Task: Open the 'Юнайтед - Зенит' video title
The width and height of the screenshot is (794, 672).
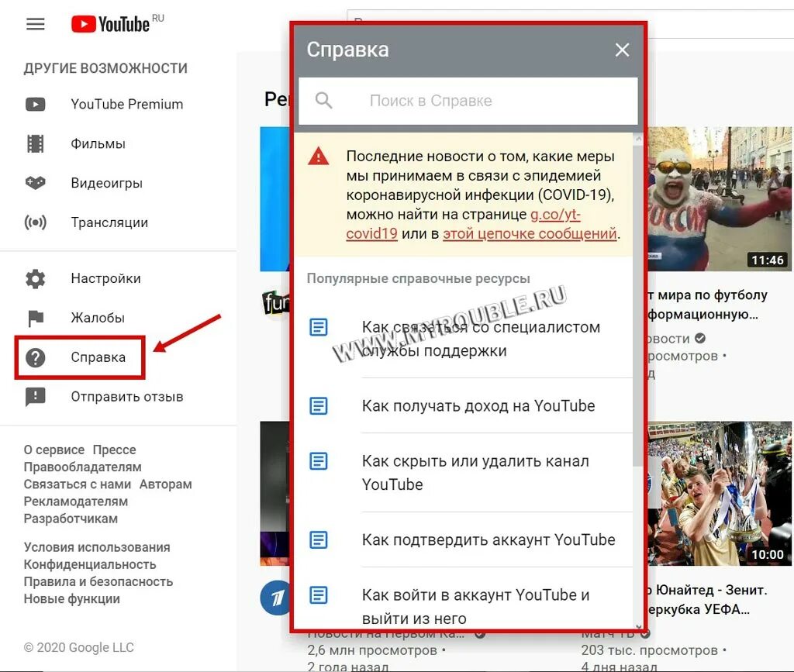Action: pos(708,600)
